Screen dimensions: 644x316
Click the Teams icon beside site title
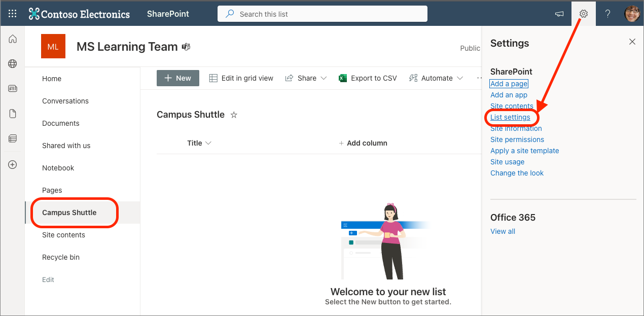[x=186, y=47]
